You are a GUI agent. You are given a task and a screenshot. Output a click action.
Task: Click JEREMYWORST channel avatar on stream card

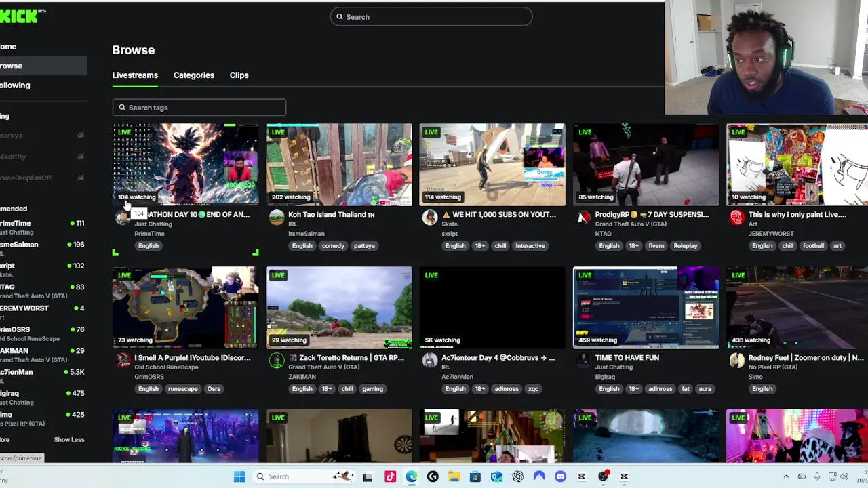(x=736, y=217)
